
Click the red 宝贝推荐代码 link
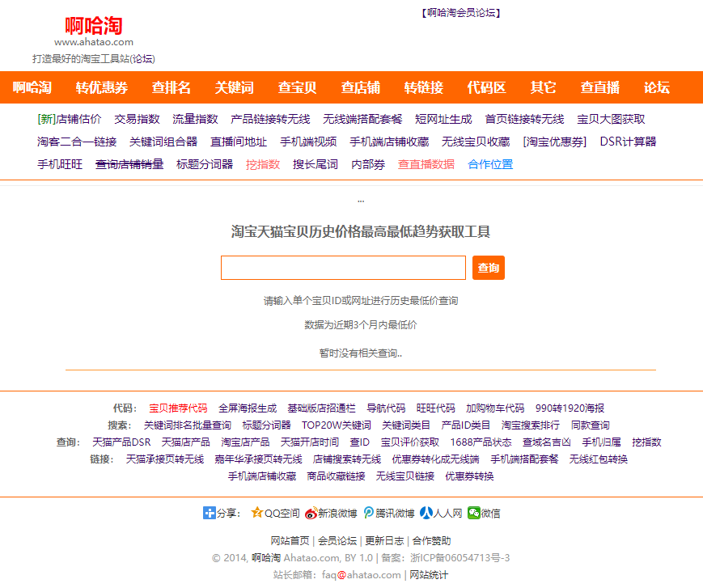178,408
